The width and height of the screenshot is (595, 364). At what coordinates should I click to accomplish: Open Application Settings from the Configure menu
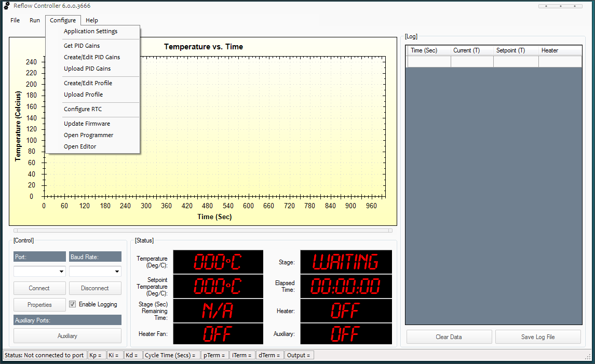pyautogui.click(x=90, y=31)
